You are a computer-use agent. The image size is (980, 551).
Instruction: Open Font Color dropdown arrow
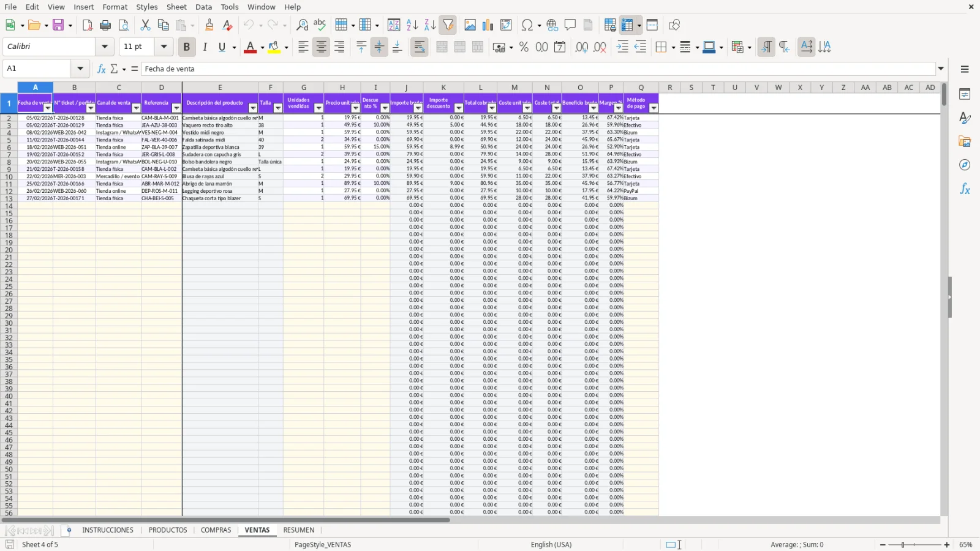pyautogui.click(x=262, y=47)
